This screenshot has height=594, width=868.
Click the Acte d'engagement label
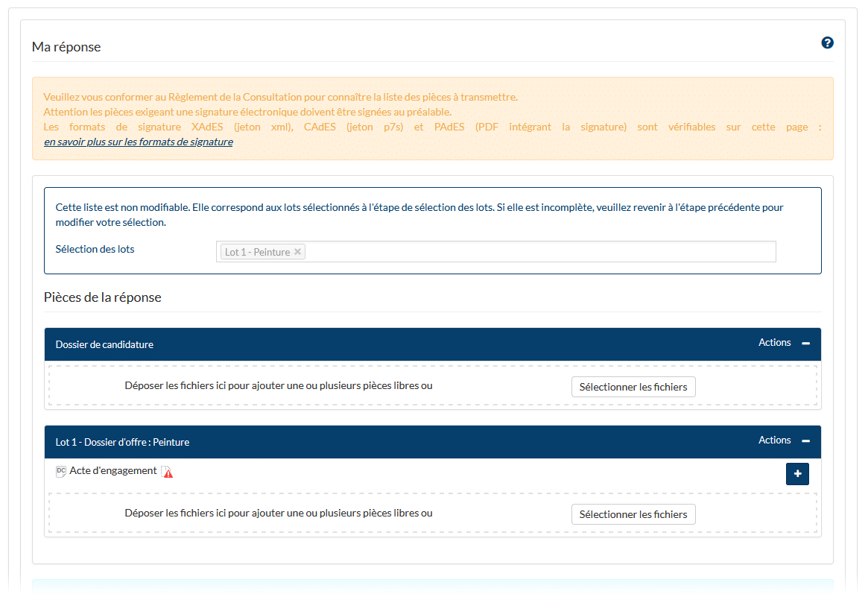pos(113,471)
